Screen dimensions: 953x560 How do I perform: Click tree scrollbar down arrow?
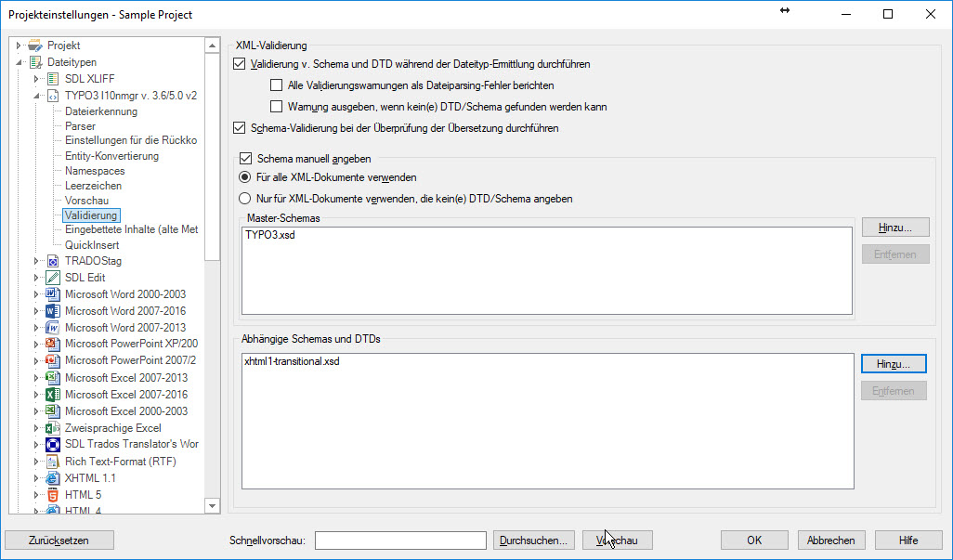pyautogui.click(x=212, y=505)
